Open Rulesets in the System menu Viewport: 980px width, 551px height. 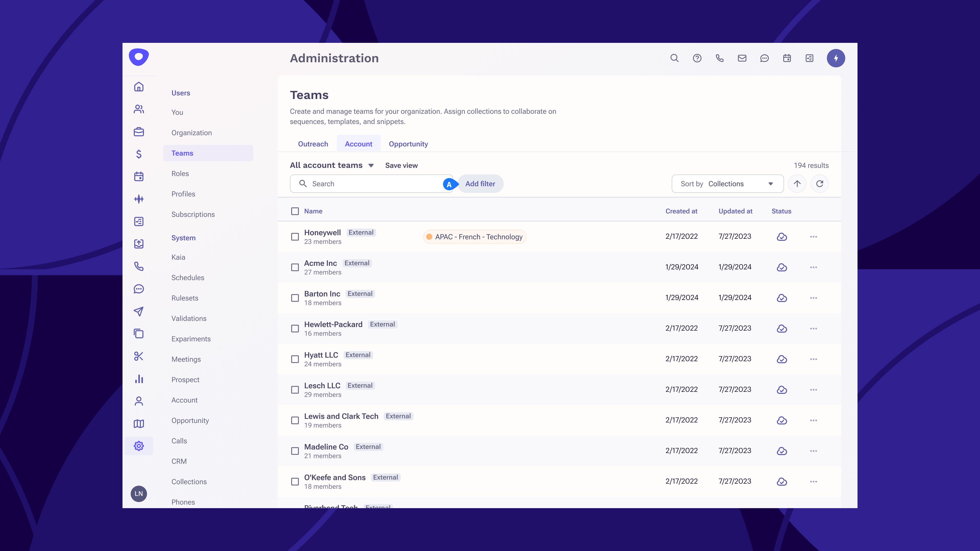(185, 298)
